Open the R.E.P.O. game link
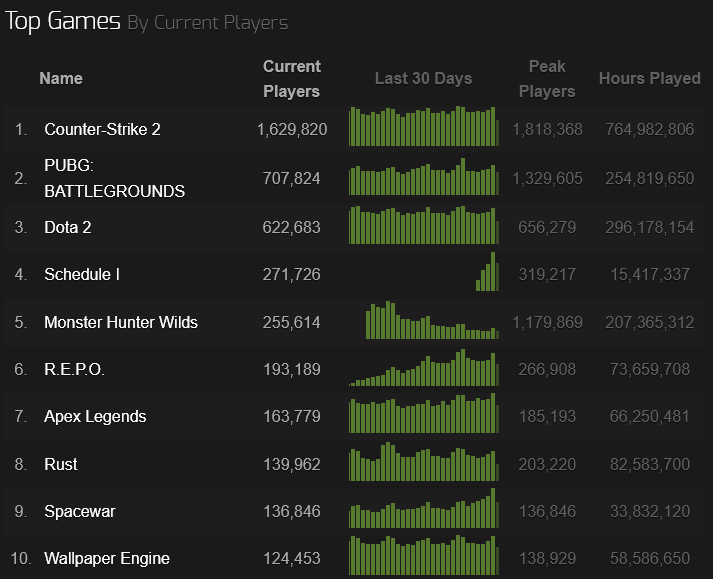 [75, 369]
